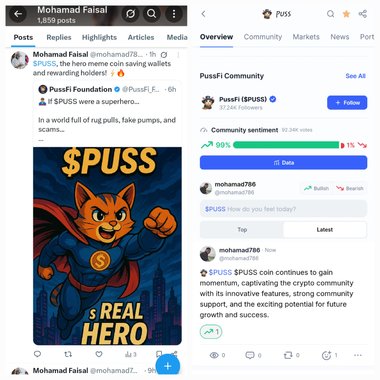This screenshot has width=380, height=380.
Task: Click the community sentiment green bar
Action: (286, 145)
